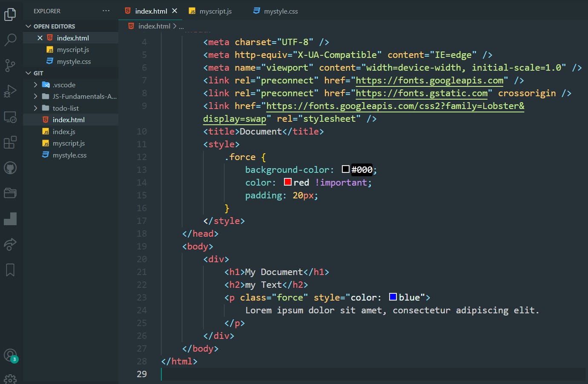Click the breadcrumb ellipsis after index.html
Screen dimensions: 588x384
pyautogui.click(x=181, y=26)
